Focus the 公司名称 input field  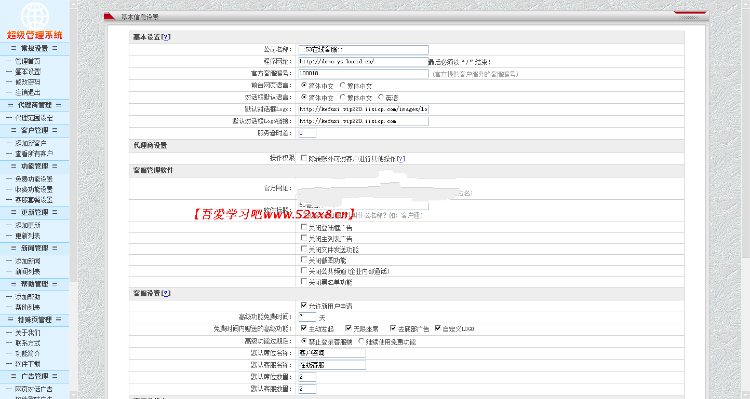point(363,49)
